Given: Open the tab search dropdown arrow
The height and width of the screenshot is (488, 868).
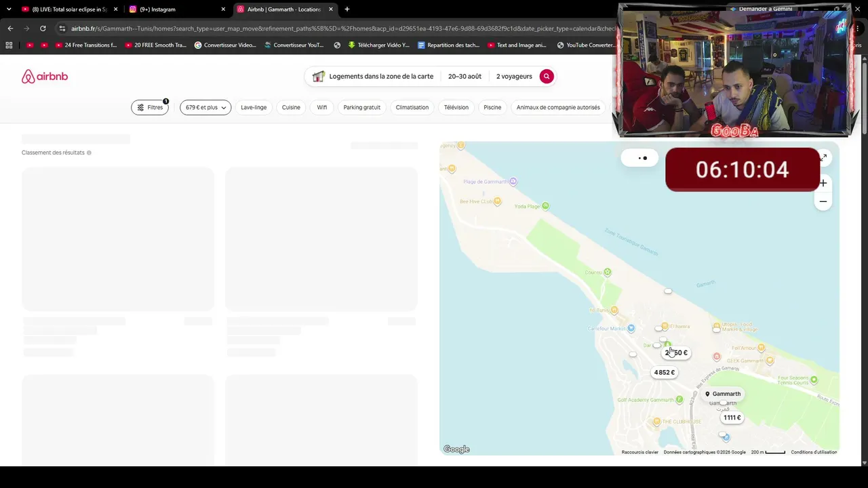Looking at the screenshot, I should pos(9,9).
